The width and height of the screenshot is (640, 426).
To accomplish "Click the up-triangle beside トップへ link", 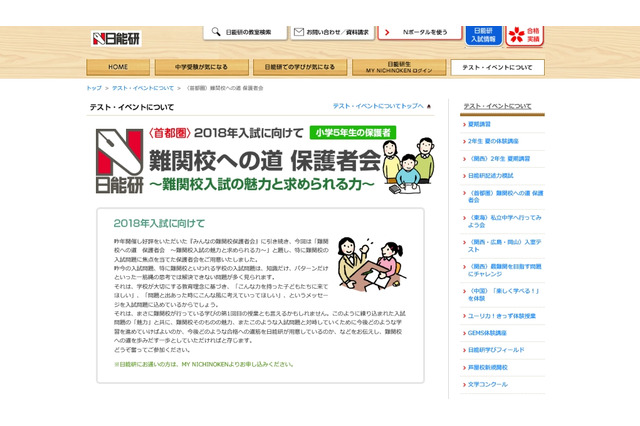I will click(x=429, y=106).
